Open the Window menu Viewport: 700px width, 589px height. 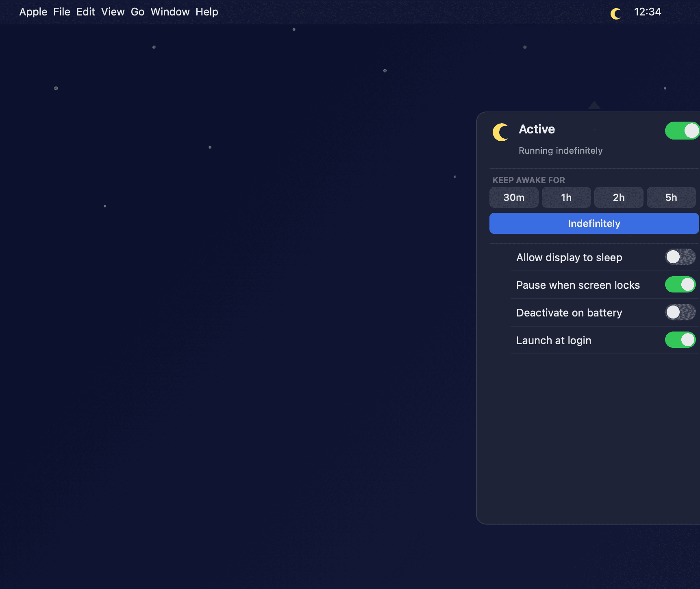(x=170, y=12)
